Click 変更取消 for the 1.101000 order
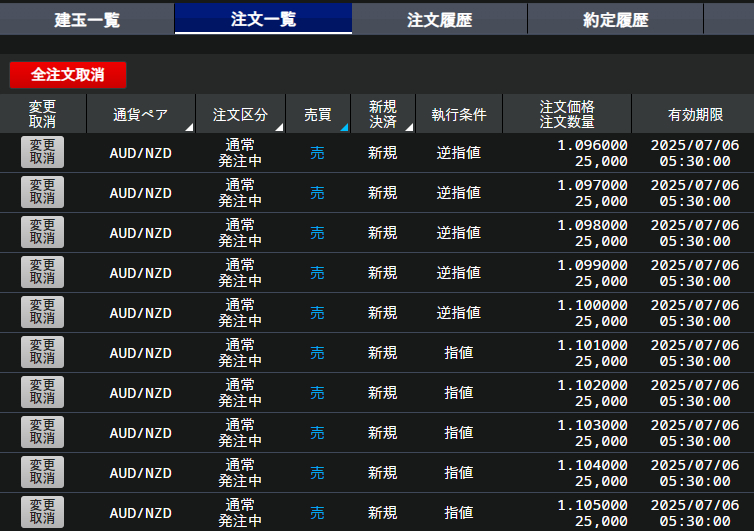 42,352
